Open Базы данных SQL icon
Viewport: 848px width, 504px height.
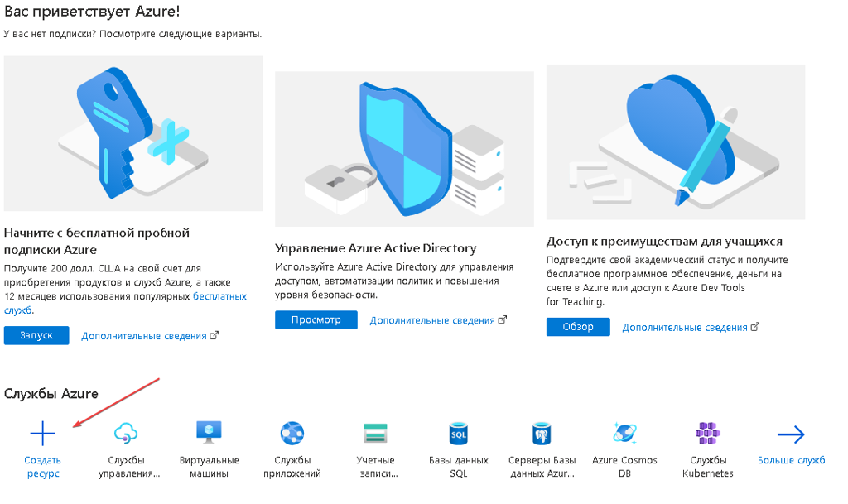coord(459,434)
